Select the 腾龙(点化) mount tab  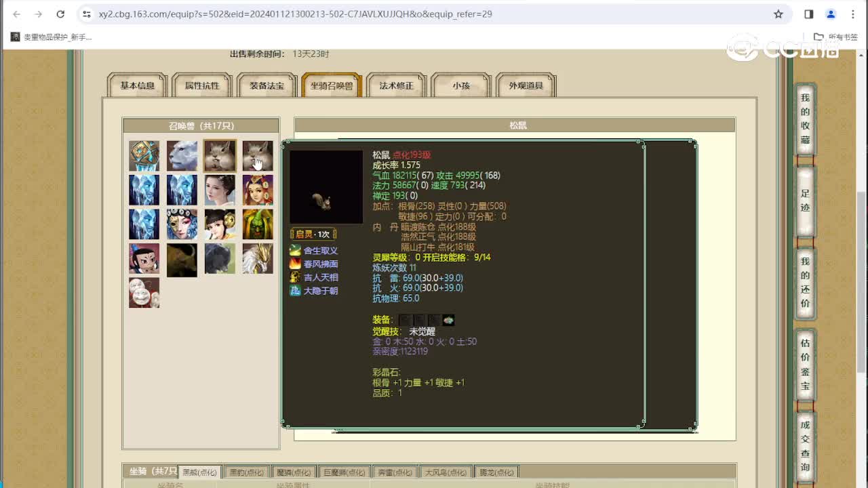tap(496, 472)
